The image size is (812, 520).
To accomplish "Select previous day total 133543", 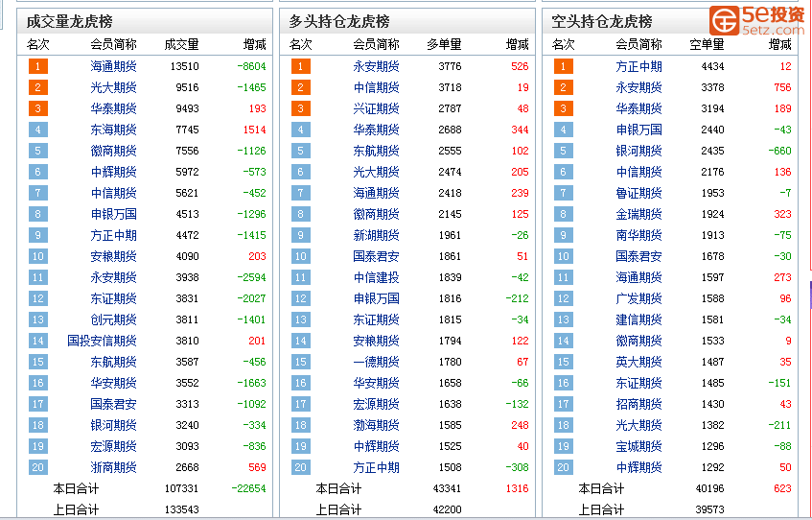I will 182,509.
